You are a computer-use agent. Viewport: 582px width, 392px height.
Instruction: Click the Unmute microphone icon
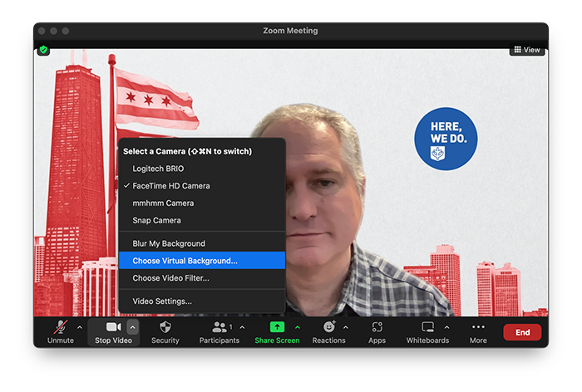coord(60,327)
